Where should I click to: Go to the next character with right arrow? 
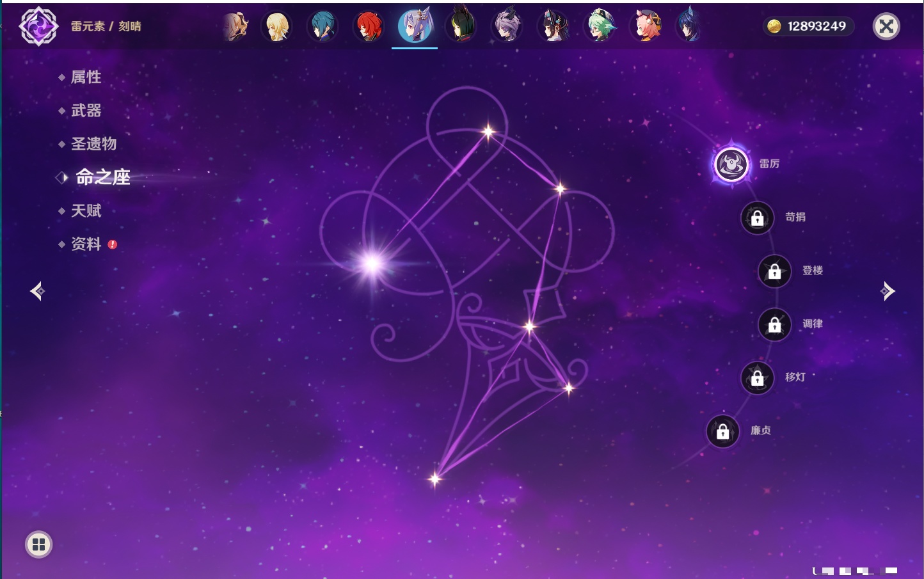(x=888, y=291)
